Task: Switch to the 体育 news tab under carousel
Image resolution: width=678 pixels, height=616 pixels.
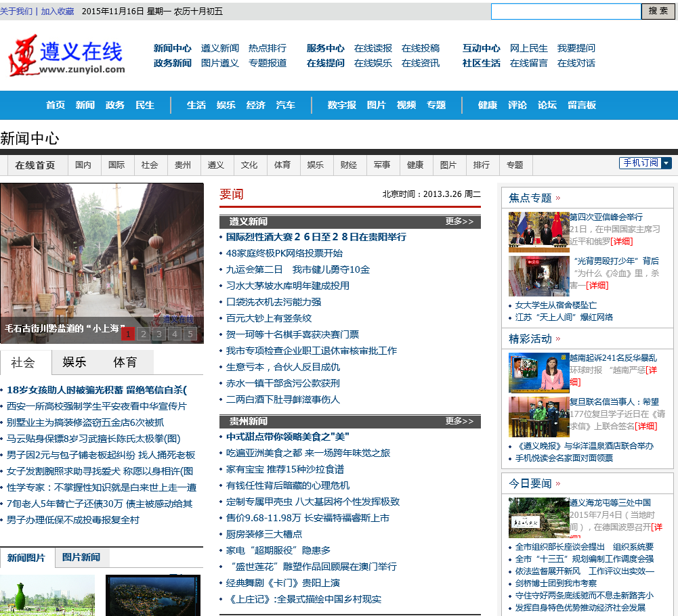Action: (125, 362)
